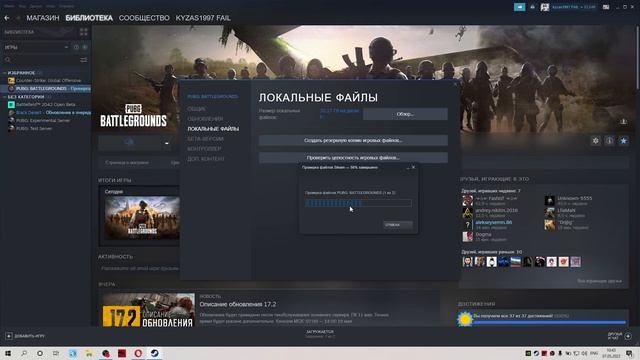Open the БИБЛИОТЕКА tab
This screenshot has height=360, width=640.
click(x=89, y=18)
